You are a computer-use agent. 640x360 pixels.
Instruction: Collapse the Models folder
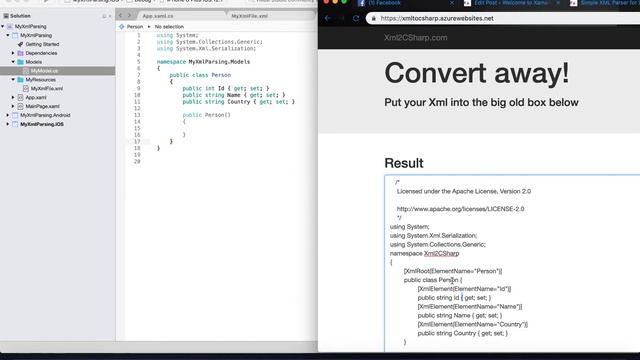click(13, 62)
